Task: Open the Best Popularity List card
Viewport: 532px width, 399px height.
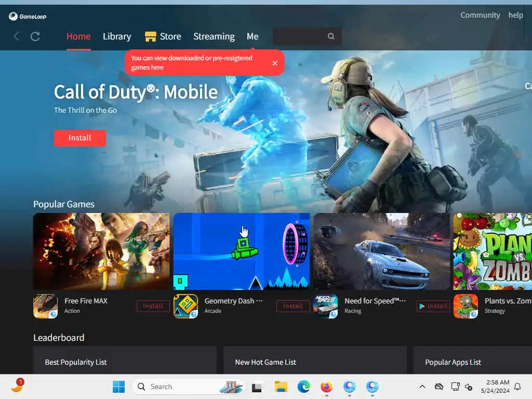Action: click(125, 361)
